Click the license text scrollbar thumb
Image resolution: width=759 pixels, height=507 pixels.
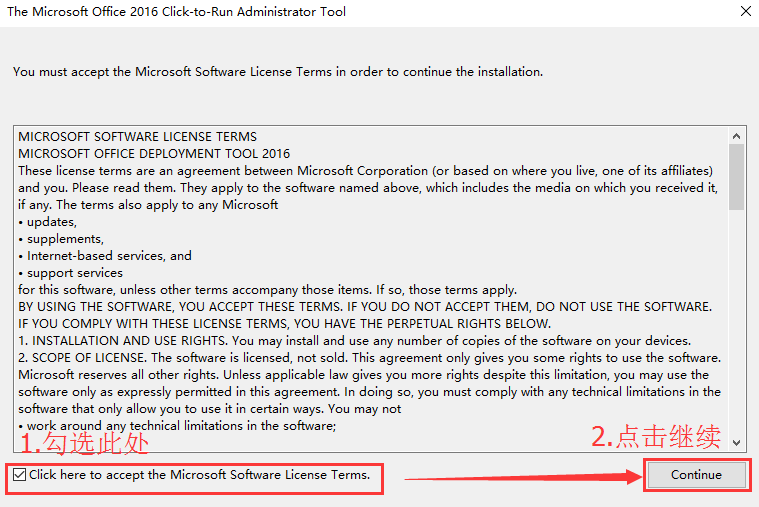[x=737, y=177]
